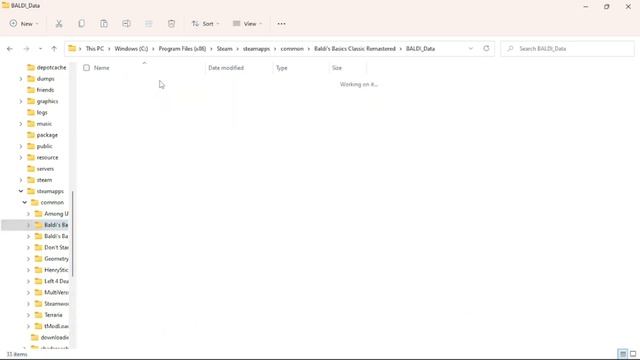Click the Cut scissors icon
This screenshot has height=360, width=640.
[59, 24]
